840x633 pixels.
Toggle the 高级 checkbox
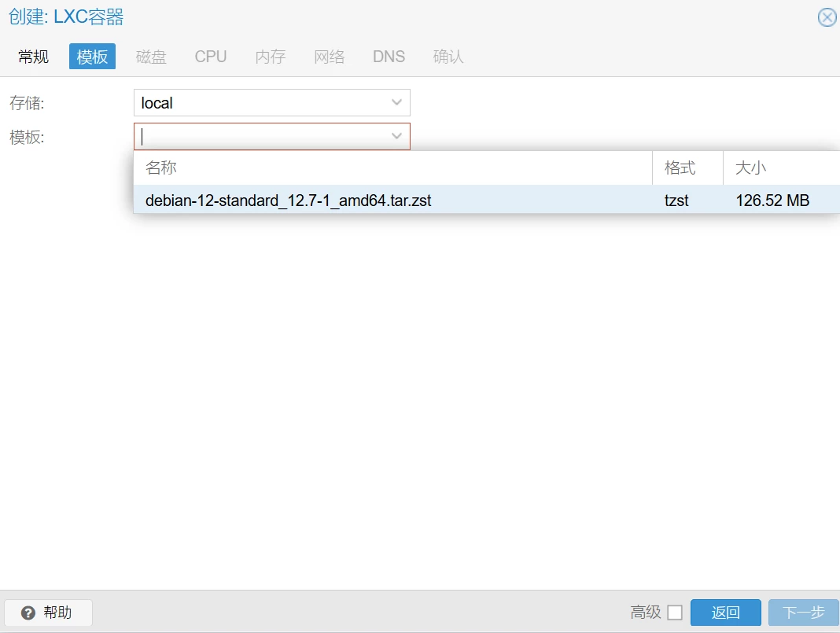(674, 613)
